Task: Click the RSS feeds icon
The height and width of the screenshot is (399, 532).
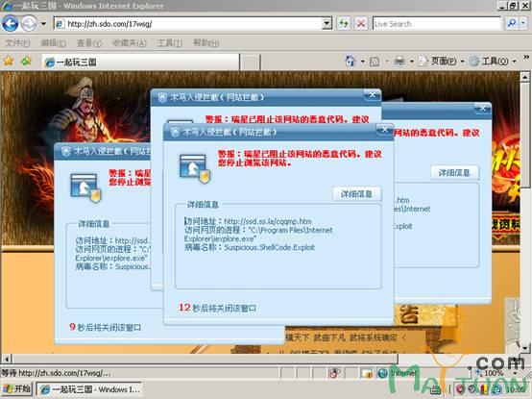Action: tap(375, 62)
